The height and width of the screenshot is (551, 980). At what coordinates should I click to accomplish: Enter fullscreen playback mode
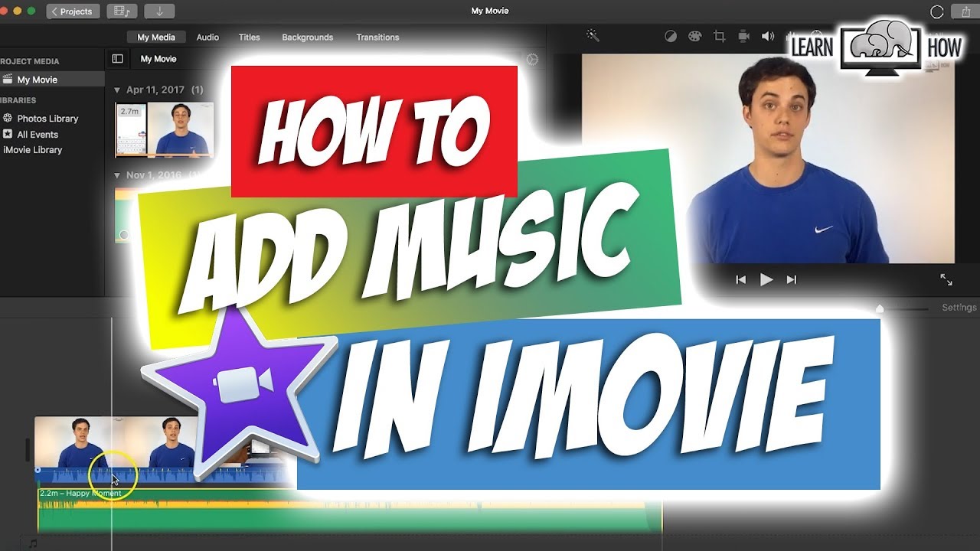(946, 280)
